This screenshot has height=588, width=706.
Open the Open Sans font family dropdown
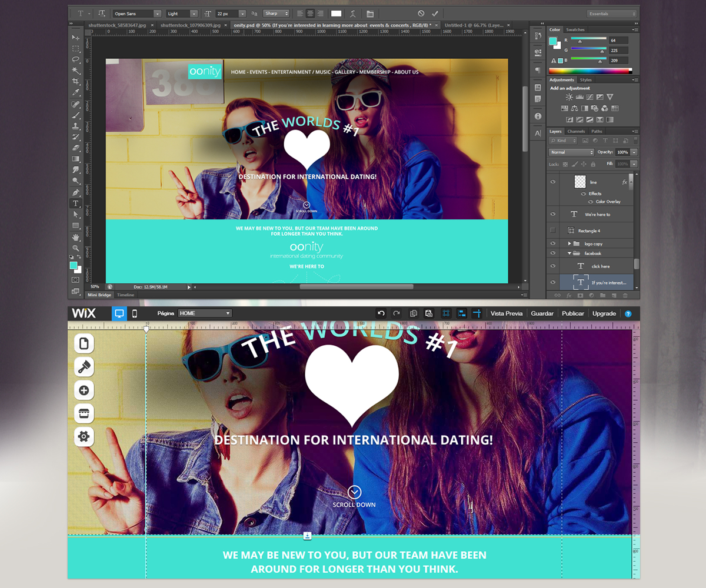137,14
